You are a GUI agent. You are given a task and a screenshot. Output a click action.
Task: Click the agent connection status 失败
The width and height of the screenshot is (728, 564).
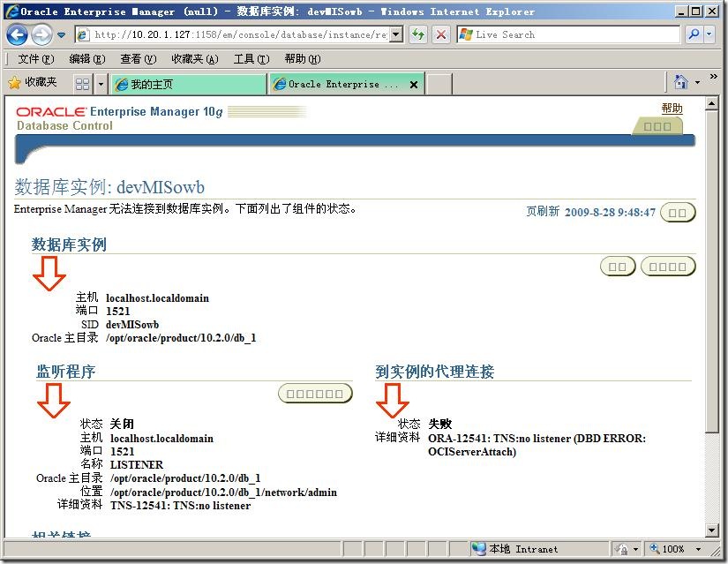point(439,424)
